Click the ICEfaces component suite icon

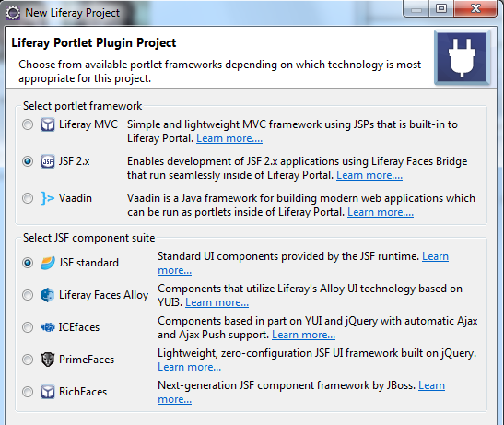click(x=48, y=327)
